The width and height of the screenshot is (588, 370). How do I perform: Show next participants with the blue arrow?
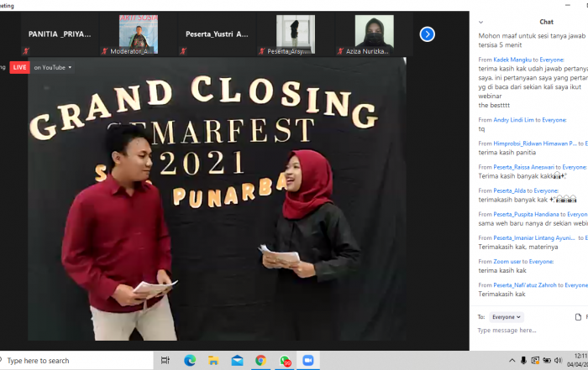coord(427,34)
